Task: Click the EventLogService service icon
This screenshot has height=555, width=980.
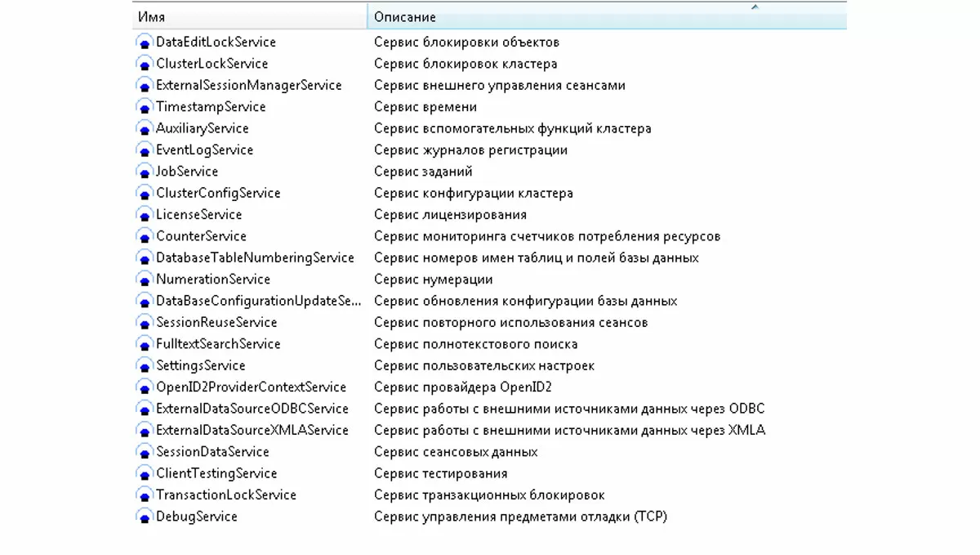Action: click(x=145, y=150)
